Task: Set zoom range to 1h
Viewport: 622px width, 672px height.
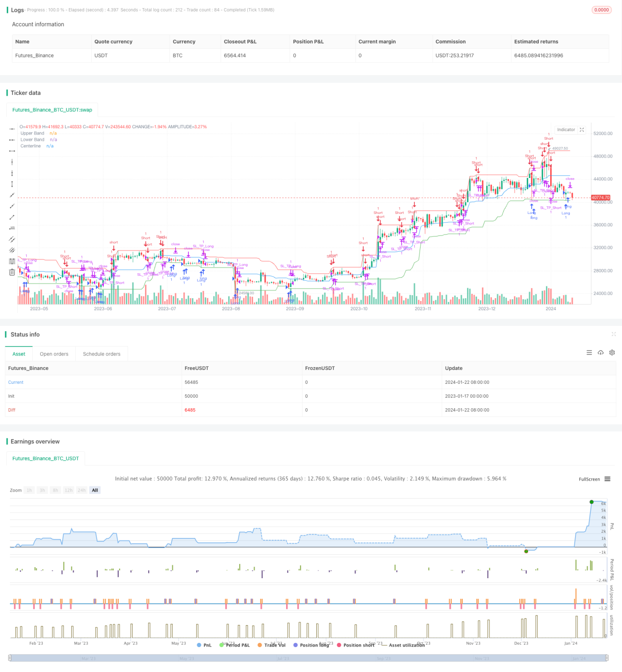Action: [29, 490]
